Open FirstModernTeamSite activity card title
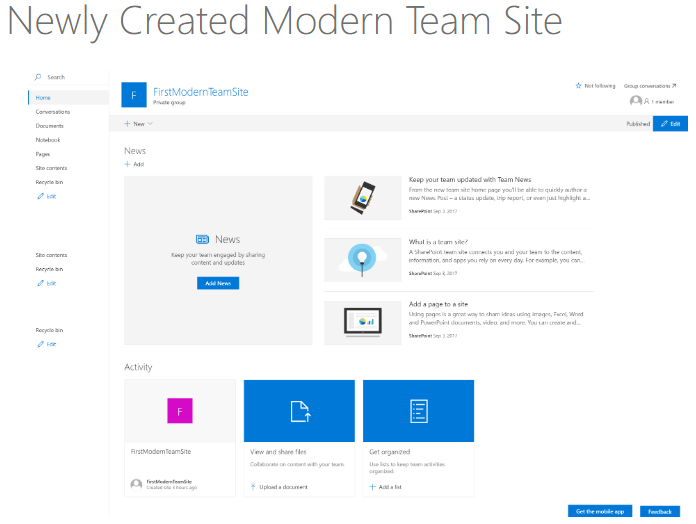This screenshot has width=696, height=524. pyautogui.click(x=161, y=451)
